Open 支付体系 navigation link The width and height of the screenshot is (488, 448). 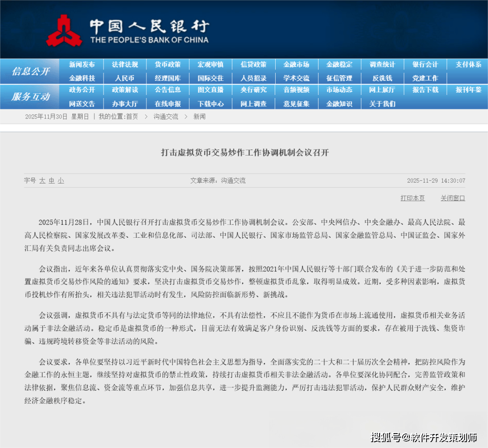click(468, 65)
